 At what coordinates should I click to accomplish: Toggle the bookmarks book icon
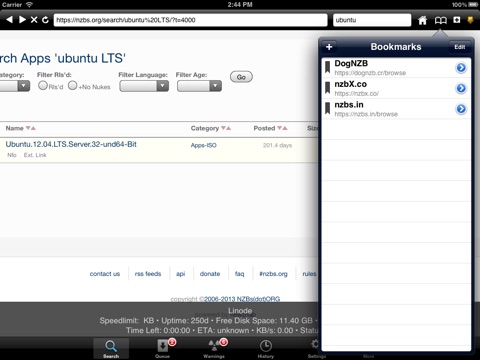point(441,20)
